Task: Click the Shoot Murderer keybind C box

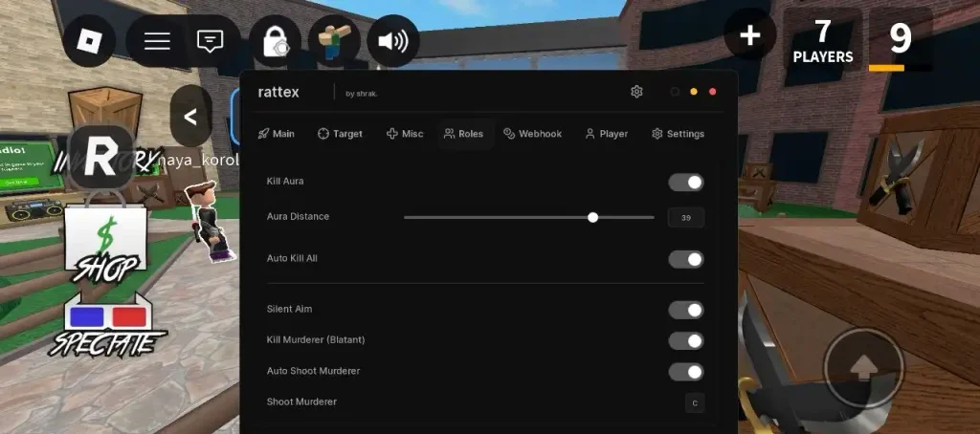Action: tap(695, 402)
